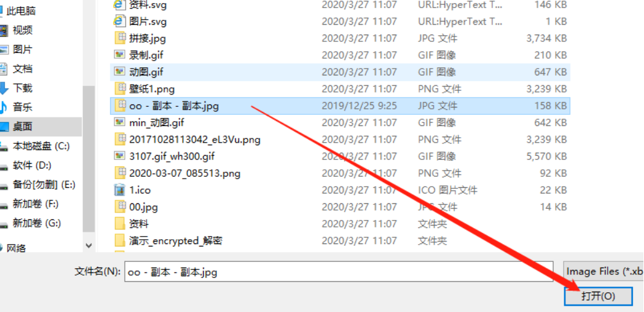Image resolution: width=644 pixels, height=312 pixels.
Task: Select the 图片.svg file icon
Action: coord(120,21)
